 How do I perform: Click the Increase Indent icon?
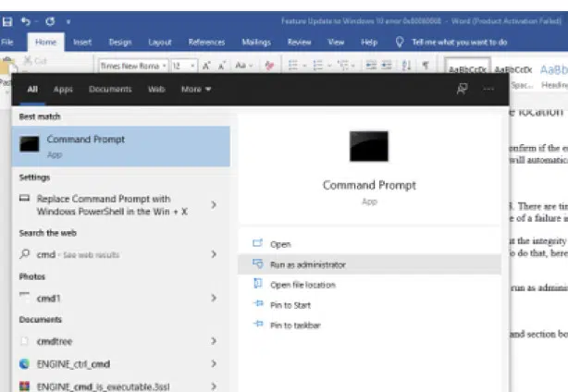387,65
